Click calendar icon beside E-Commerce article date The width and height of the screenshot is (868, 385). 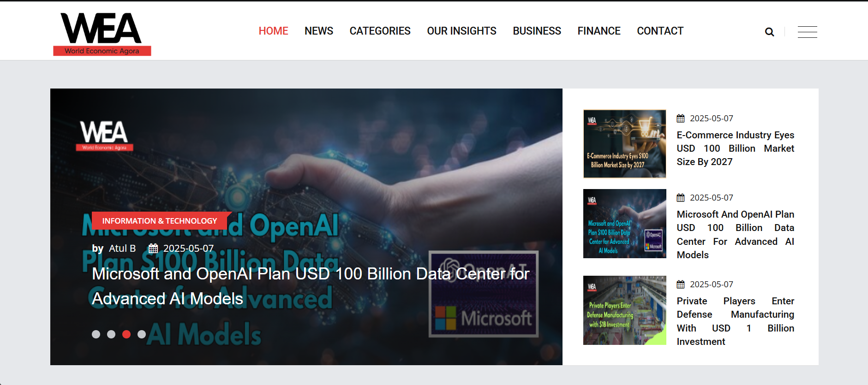point(681,118)
